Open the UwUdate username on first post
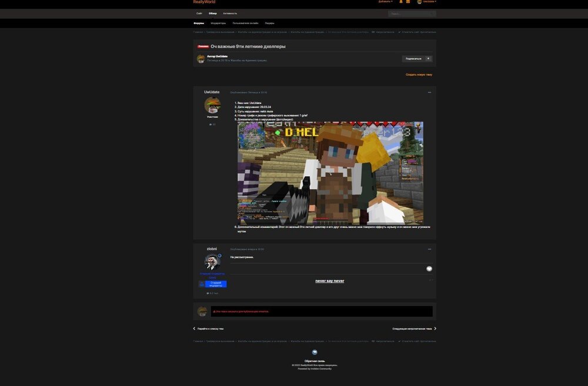 [212, 92]
